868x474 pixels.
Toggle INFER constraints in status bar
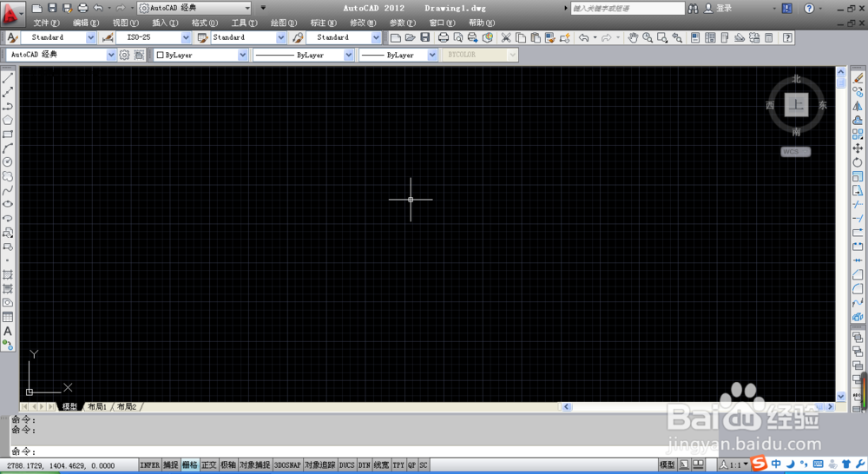(149, 465)
